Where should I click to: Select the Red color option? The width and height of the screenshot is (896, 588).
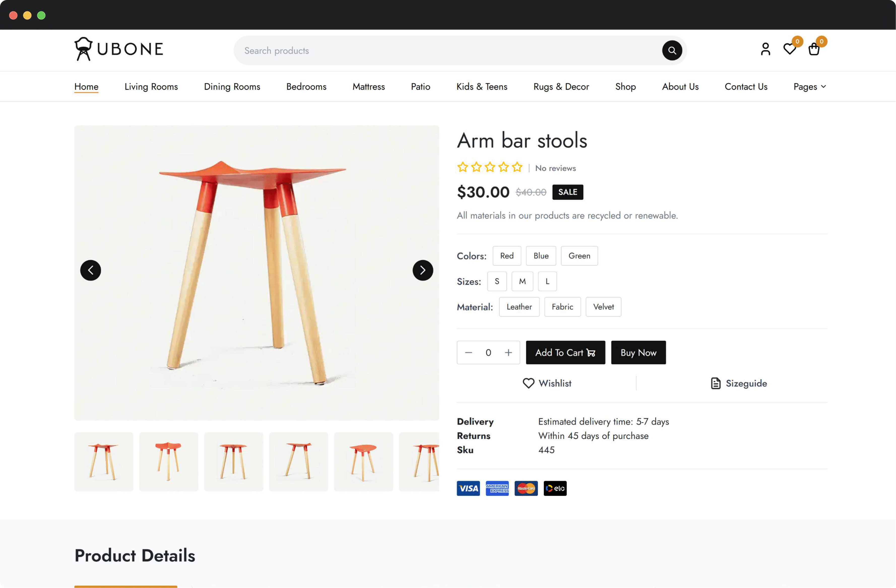pyautogui.click(x=507, y=256)
